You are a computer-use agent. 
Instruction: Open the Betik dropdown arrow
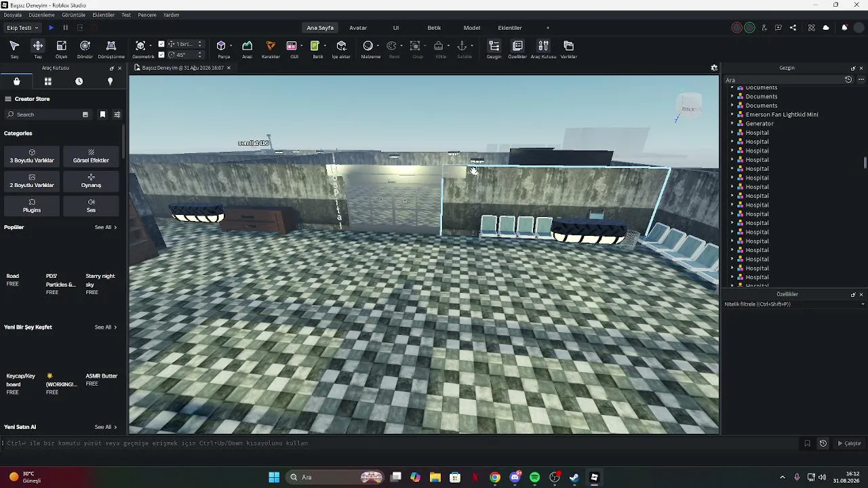click(325, 45)
